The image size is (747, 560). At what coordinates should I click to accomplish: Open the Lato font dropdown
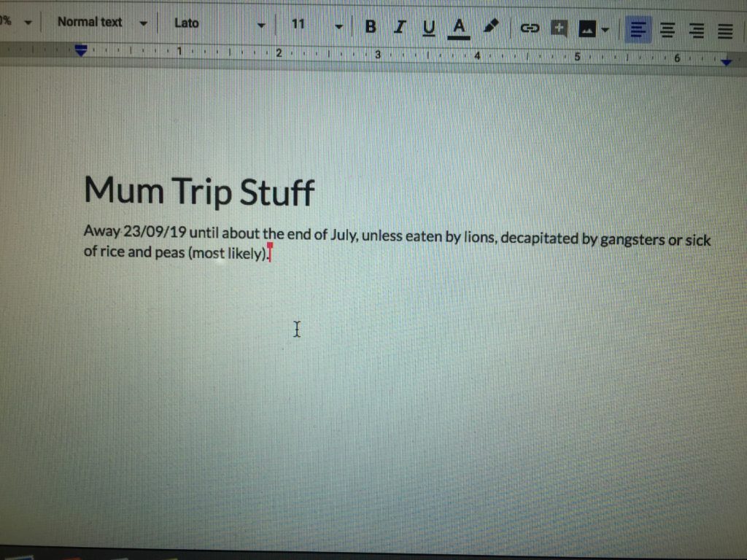point(219,23)
